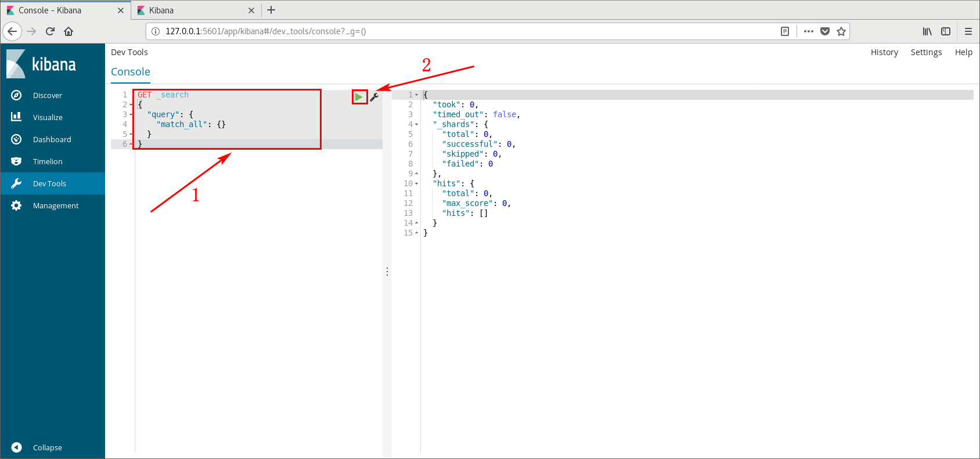The image size is (980, 459).
Task: Click the Kibana logo
Action: coord(42,64)
